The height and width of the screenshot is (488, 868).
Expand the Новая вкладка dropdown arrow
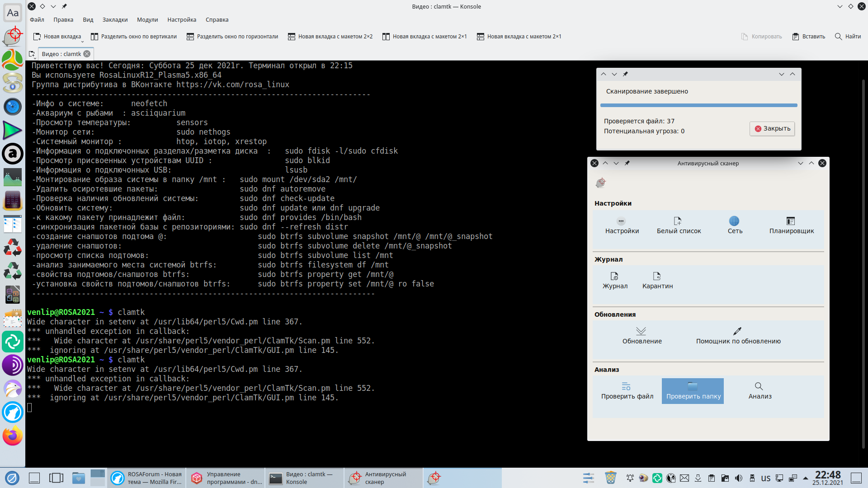click(x=82, y=41)
